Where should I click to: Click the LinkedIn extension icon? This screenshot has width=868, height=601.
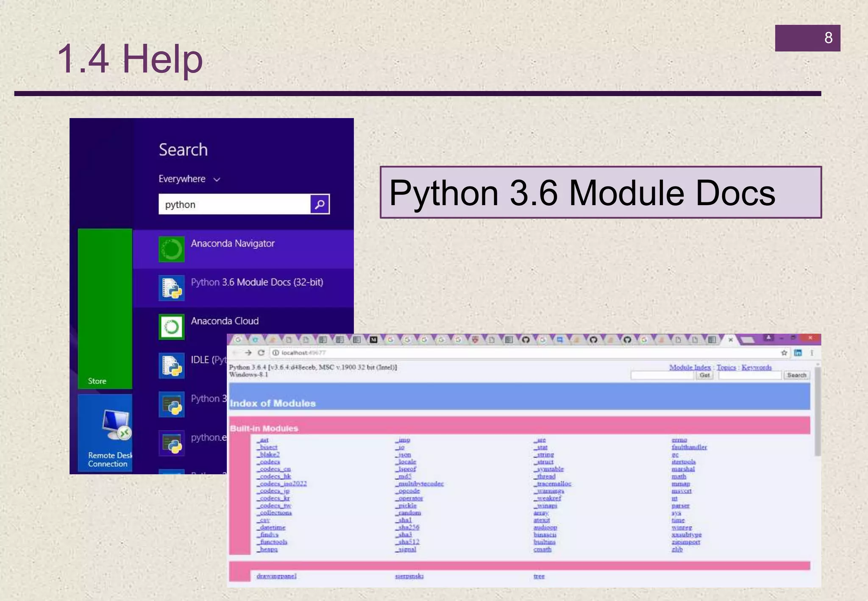pos(798,353)
